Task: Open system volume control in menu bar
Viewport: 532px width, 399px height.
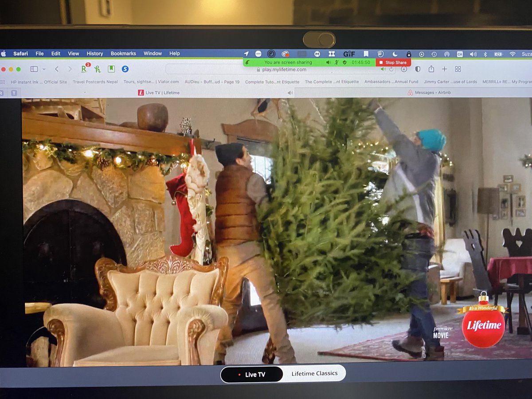Action: (473, 54)
